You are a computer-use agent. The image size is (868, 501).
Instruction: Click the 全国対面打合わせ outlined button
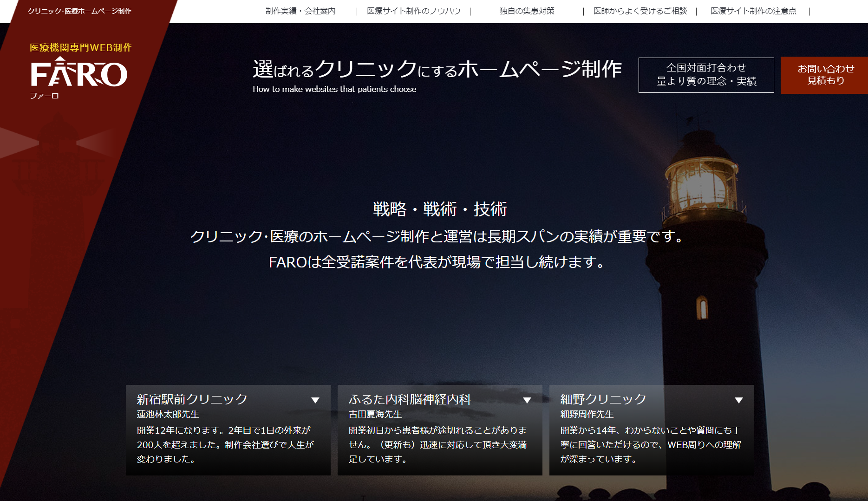tap(706, 75)
